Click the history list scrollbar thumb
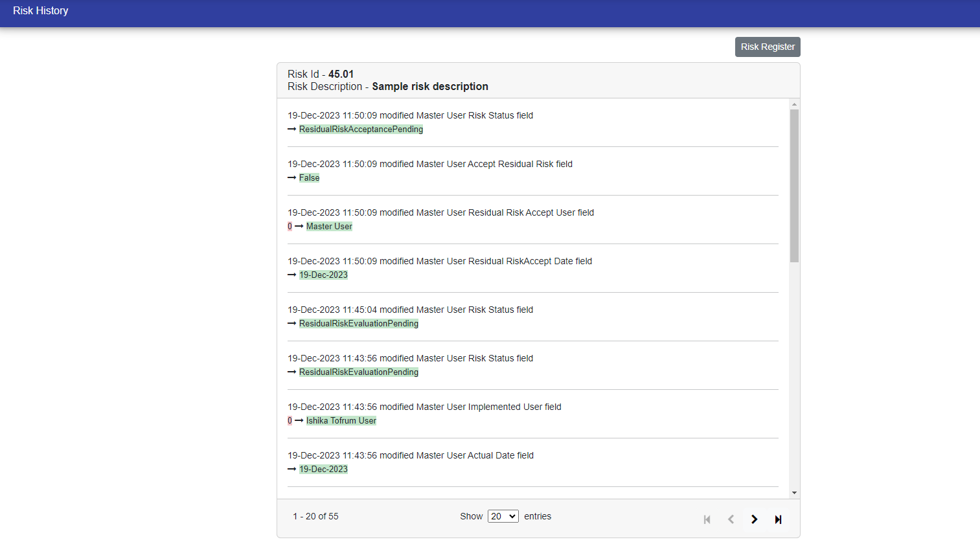The image size is (980, 544). click(794, 185)
